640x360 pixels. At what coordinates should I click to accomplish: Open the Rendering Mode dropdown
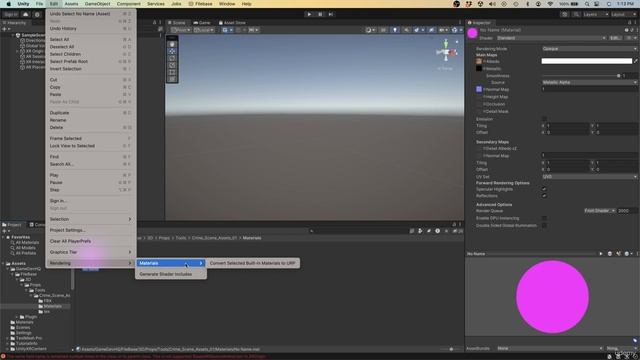590,49
